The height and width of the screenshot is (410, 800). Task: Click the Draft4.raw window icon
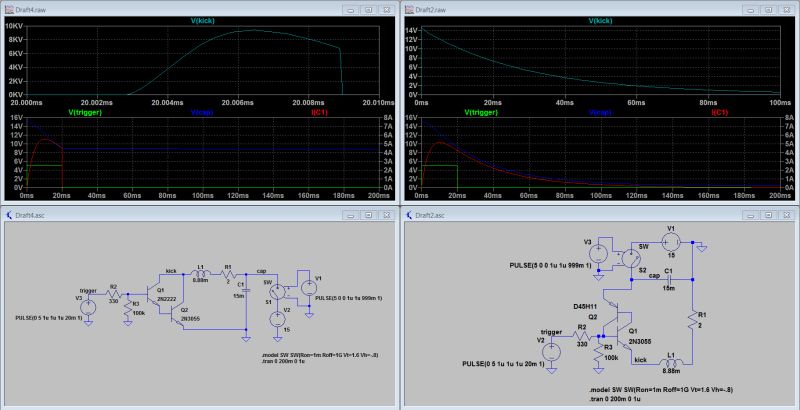pos(9,9)
